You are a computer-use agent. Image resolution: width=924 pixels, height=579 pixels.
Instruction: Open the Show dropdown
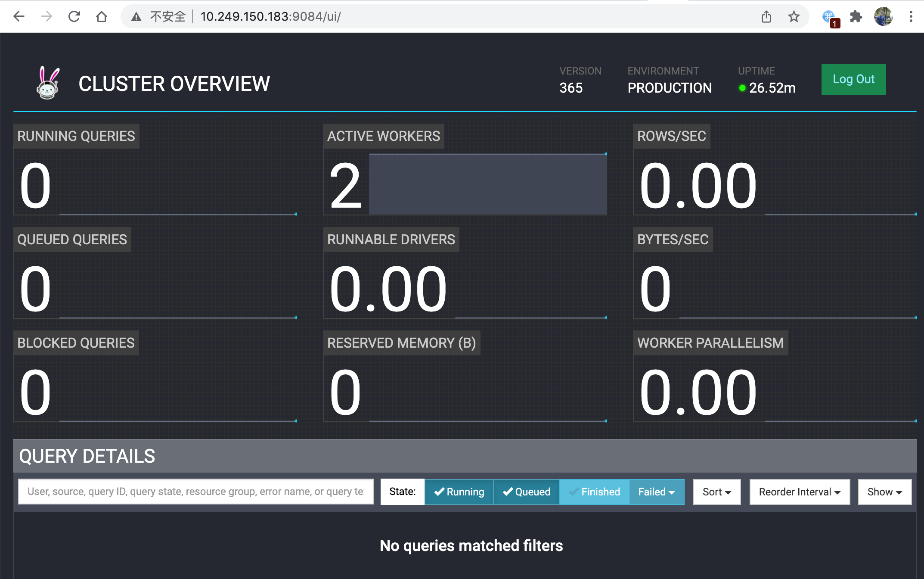coord(884,492)
